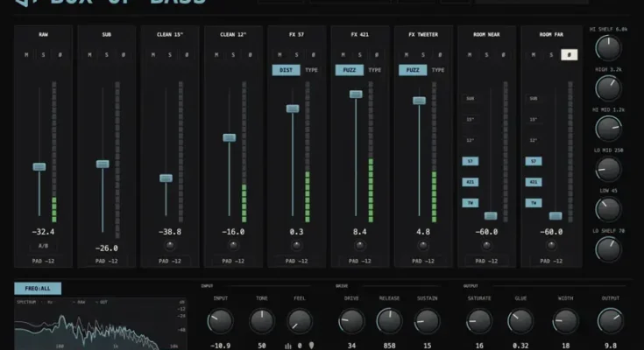Click the FX 421 fader handle
Screen dimensions: 644x350
point(356,94)
